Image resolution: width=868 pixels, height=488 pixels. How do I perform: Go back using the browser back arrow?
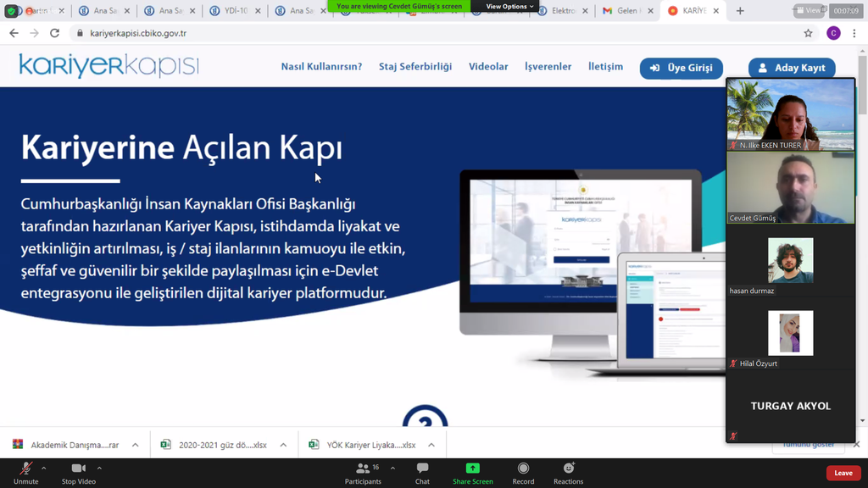(14, 33)
